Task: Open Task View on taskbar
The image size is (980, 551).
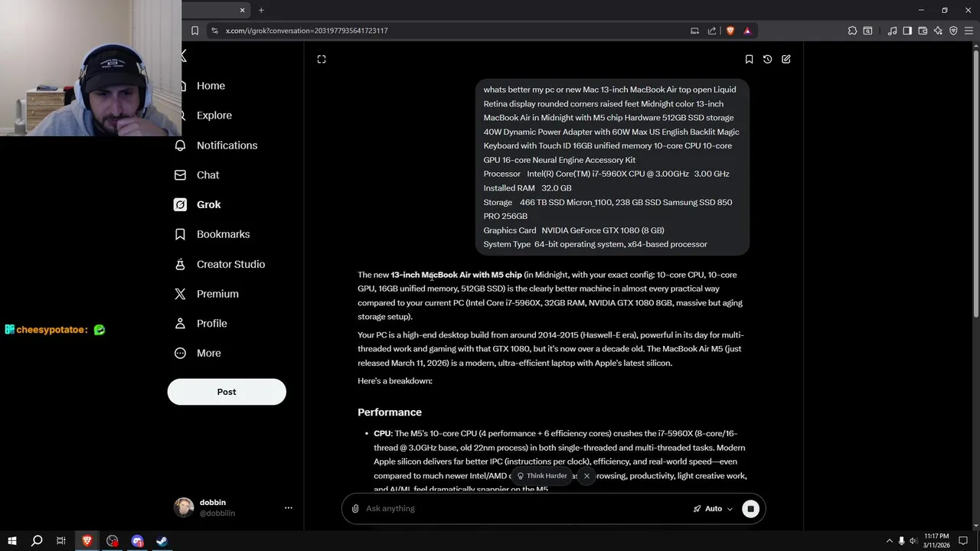Action: pos(61,541)
